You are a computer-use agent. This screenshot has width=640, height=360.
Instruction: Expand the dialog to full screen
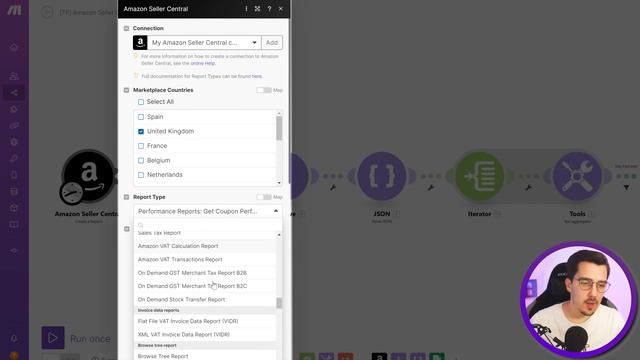tap(258, 9)
